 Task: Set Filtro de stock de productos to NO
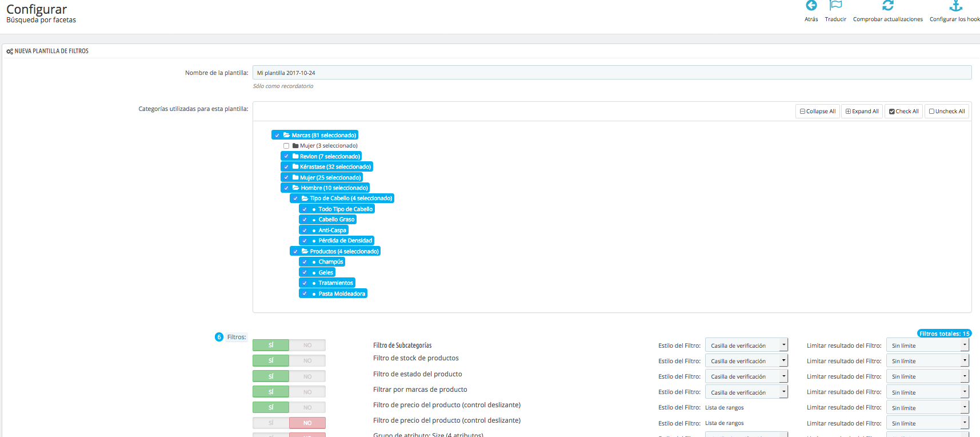(307, 361)
